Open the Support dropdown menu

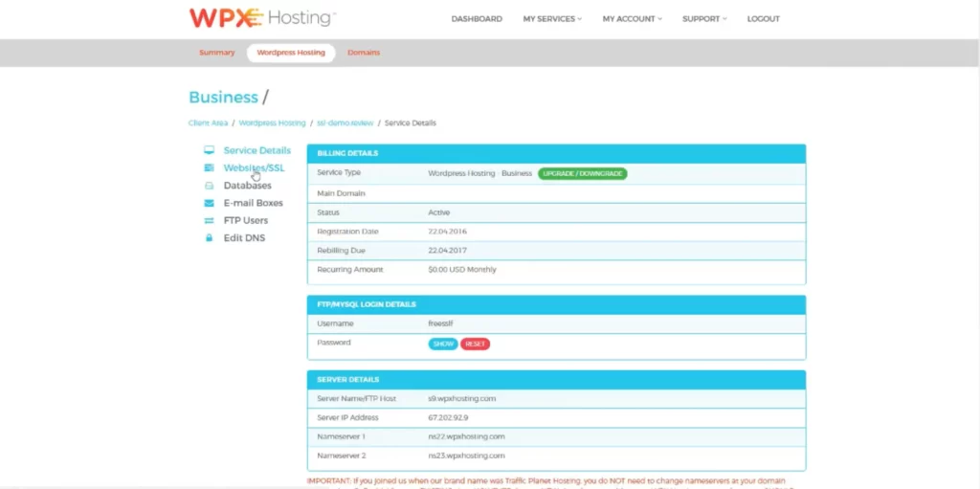coord(704,19)
